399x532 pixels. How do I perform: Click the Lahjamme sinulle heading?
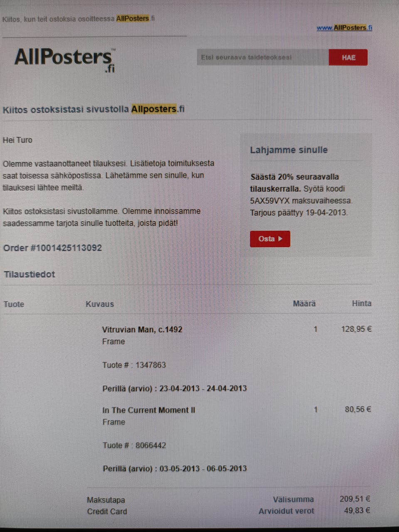click(289, 150)
